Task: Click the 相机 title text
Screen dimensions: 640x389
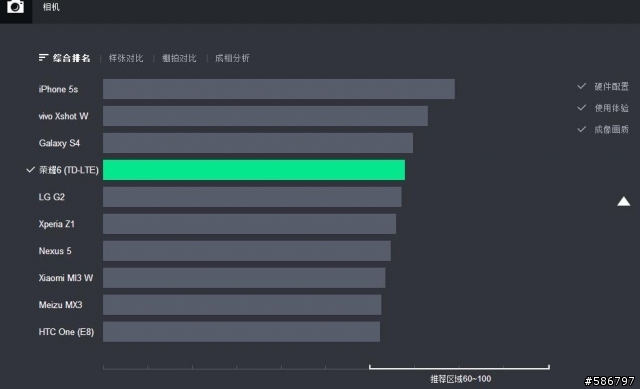Action: 51,7
